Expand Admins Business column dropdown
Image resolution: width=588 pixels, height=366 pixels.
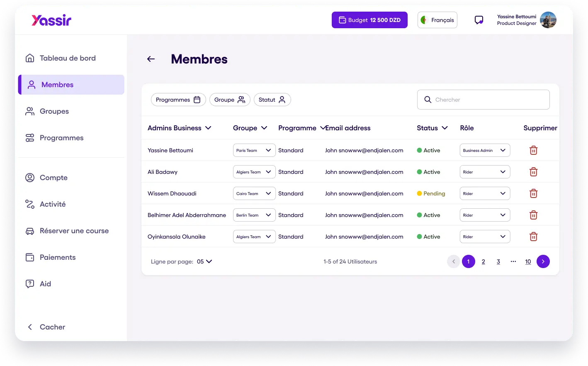(x=208, y=128)
